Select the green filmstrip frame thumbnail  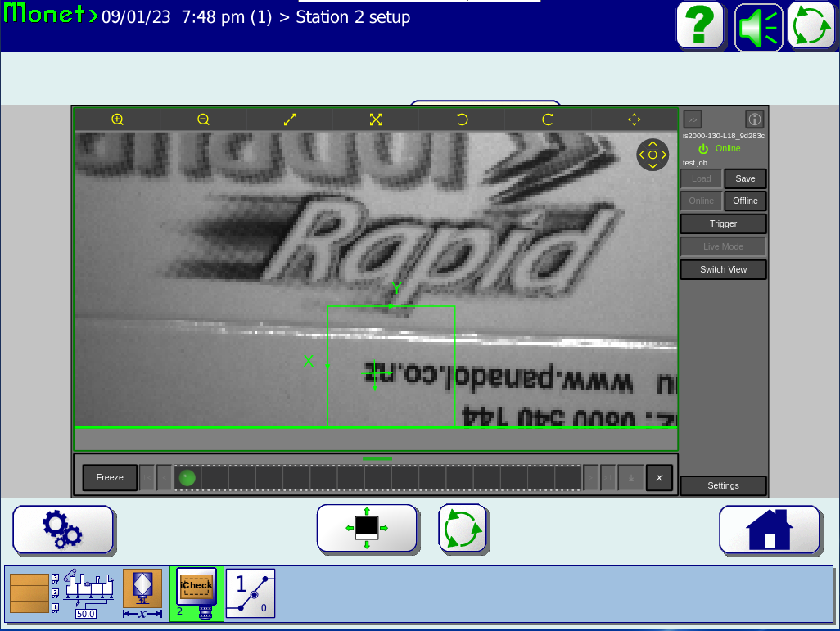187,478
